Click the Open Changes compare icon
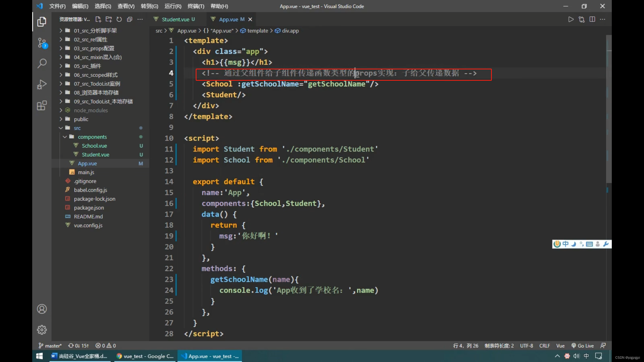The width and height of the screenshot is (644, 362). [582, 19]
